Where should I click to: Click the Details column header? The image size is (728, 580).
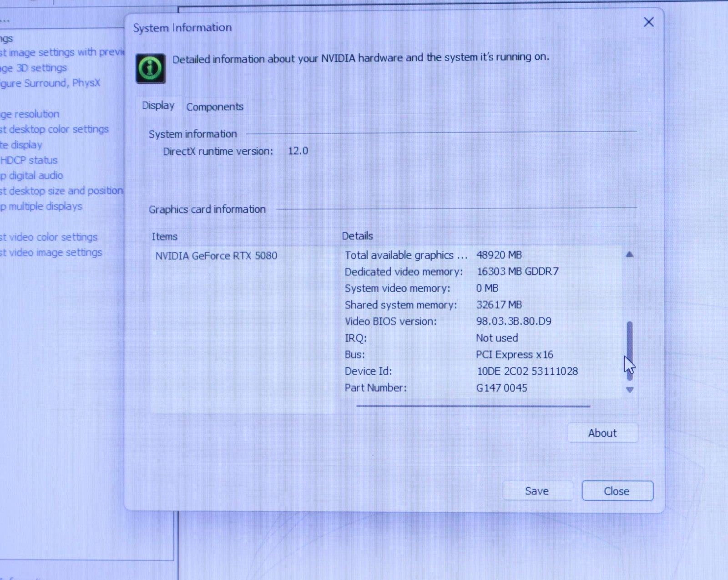click(357, 236)
